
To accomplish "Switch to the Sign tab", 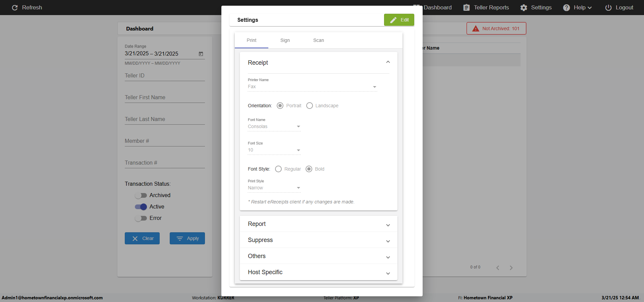I will [x=285, y=40].
